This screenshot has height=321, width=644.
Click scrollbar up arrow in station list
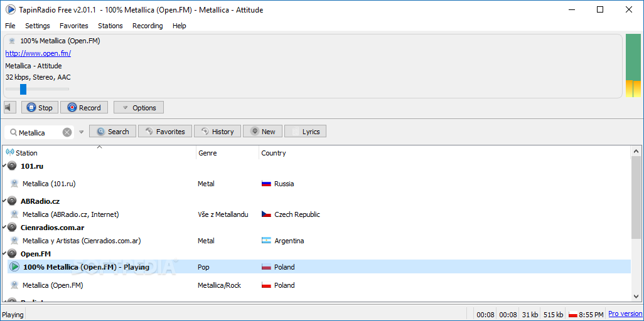tap(636, 151)
